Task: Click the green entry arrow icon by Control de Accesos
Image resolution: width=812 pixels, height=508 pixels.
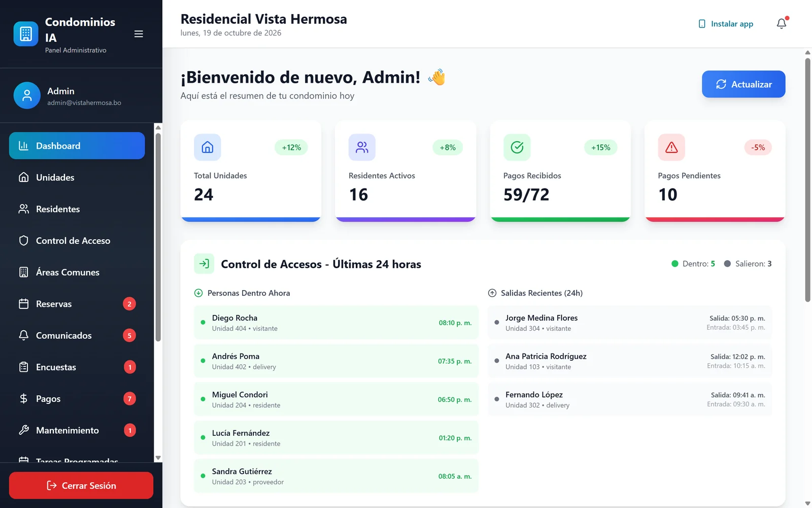Action: tap(204, 264)
